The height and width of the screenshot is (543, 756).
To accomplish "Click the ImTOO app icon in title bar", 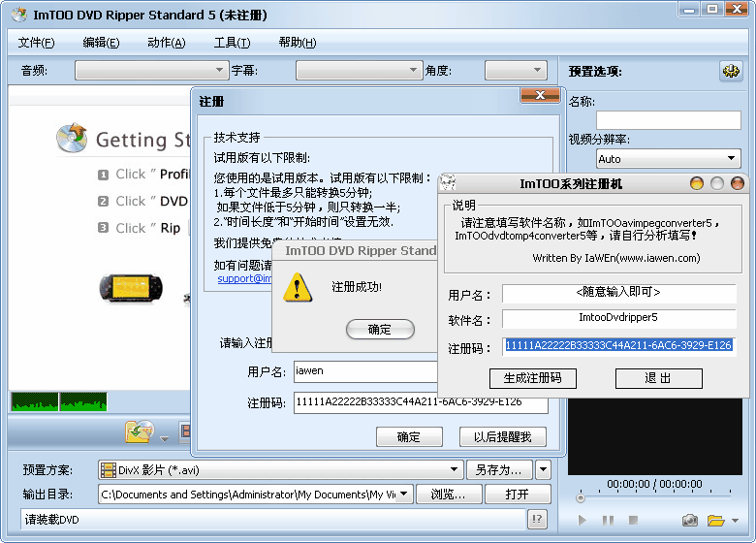I will (19, 15).
